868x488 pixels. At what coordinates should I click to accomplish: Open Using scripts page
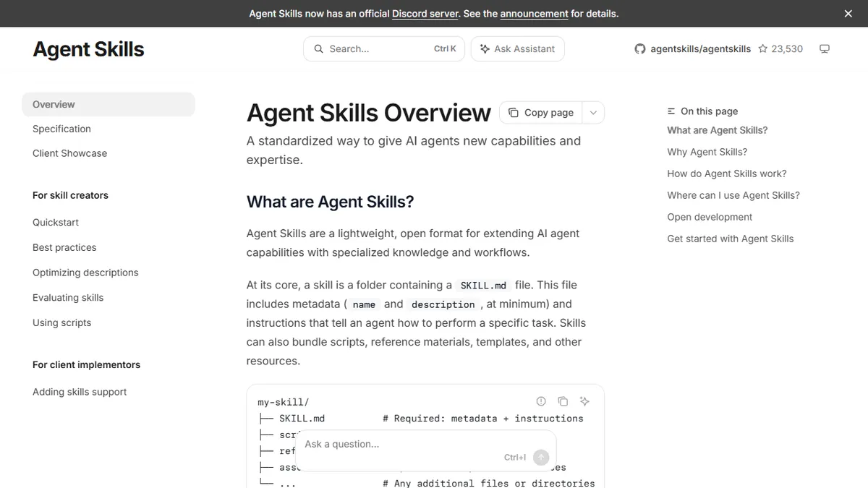[x=61, y=323]
